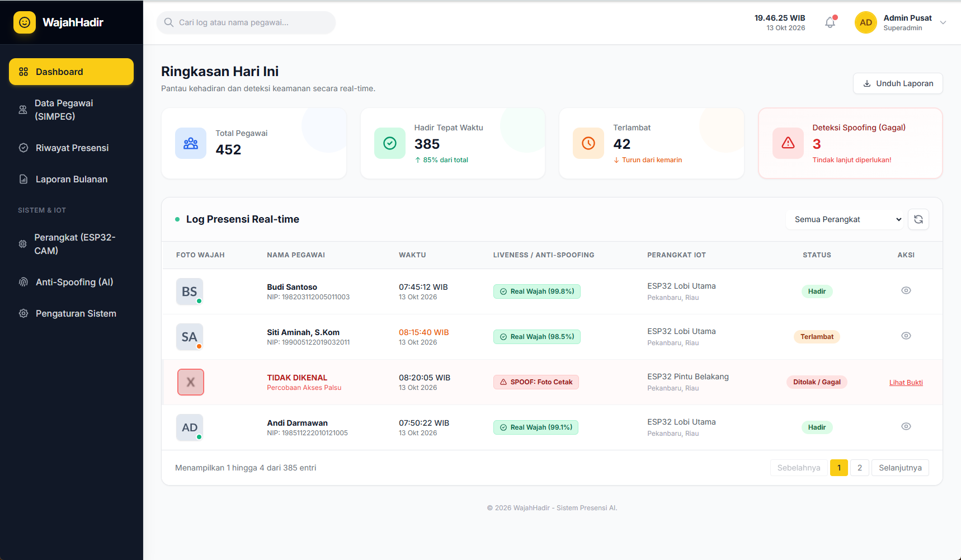The height and width of the screenshot is (560, 961).
Task: Click the Terlambat clock icon
Action: pos(588,143)
